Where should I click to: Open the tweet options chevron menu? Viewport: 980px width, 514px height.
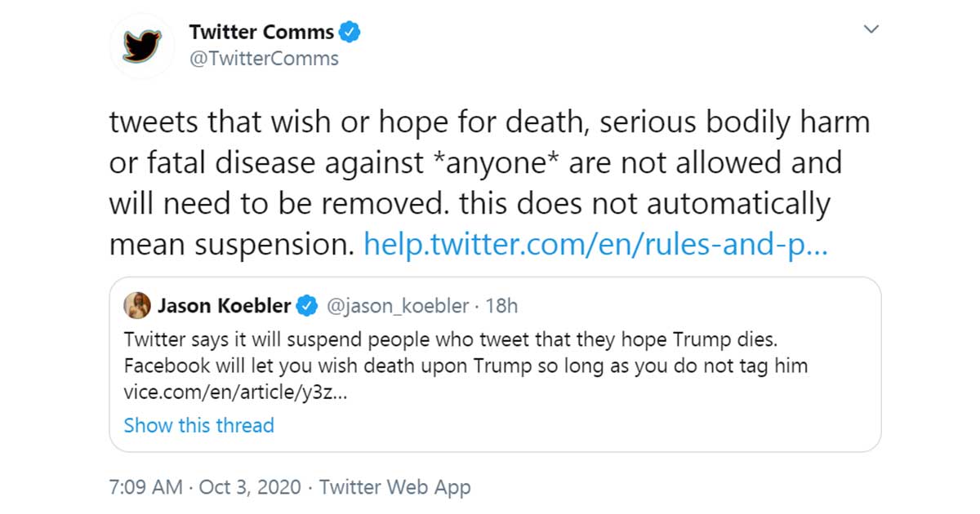(871, 29)
